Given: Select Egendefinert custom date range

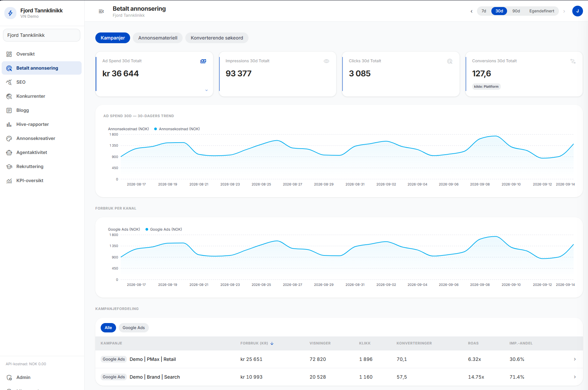Looking at the screenshot, I should click(x=542, y=11).
